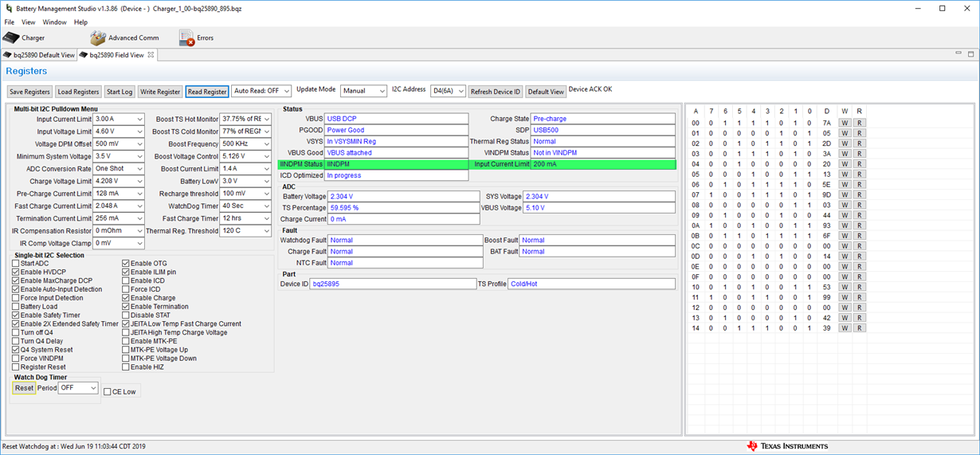Click hex value 9D in register 07
The width and height of the screenshot is (980, 455).
(x=827, y=194)
